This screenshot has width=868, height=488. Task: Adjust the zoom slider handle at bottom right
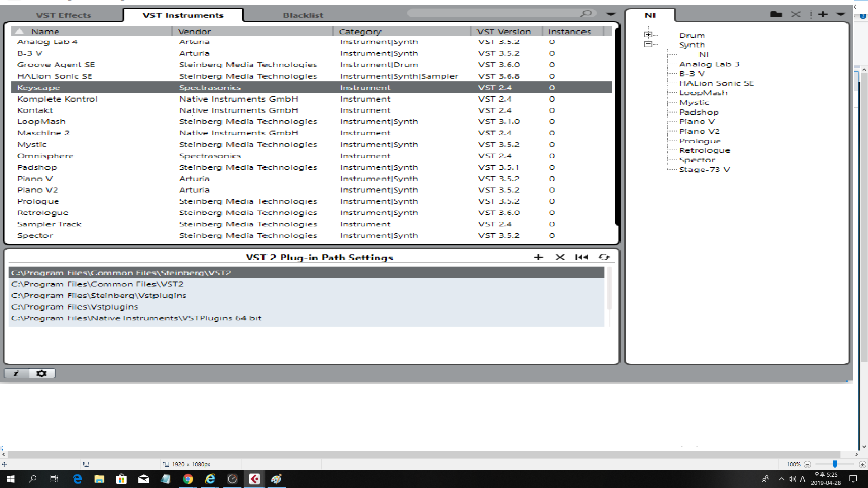tap(835, 464)
